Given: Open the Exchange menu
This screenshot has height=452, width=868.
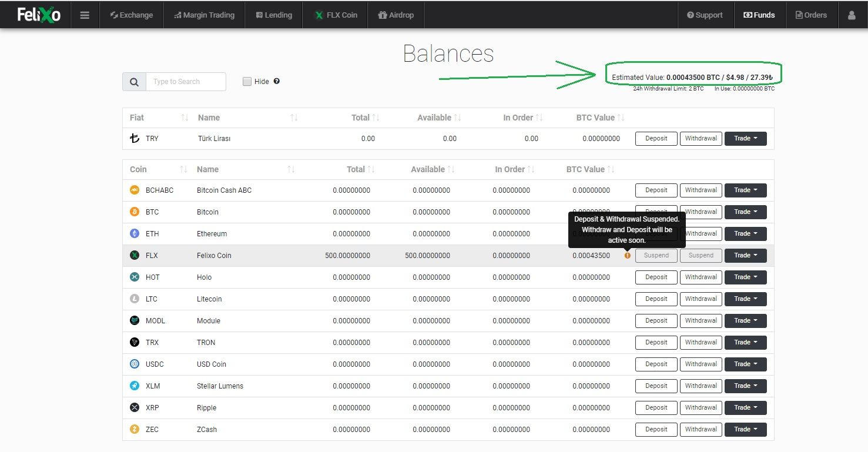Looking at the screenshot, I should (131, 15).
